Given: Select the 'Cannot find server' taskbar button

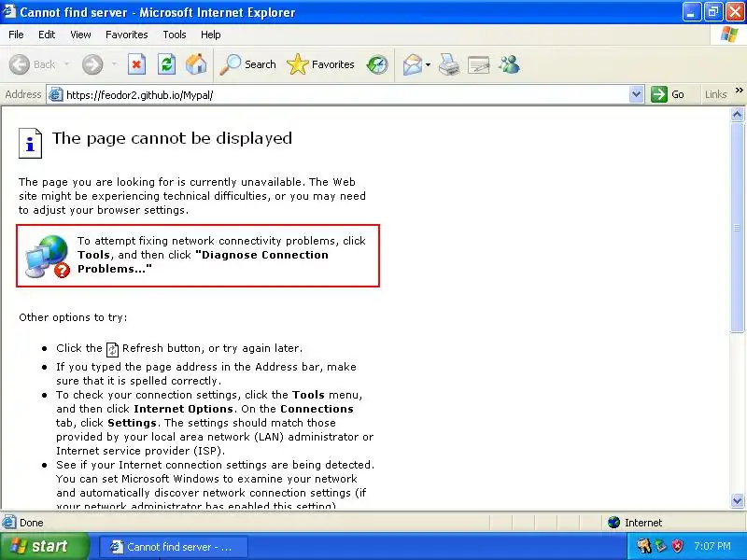Looking at the screenshot, I should (x=174, y=546).
